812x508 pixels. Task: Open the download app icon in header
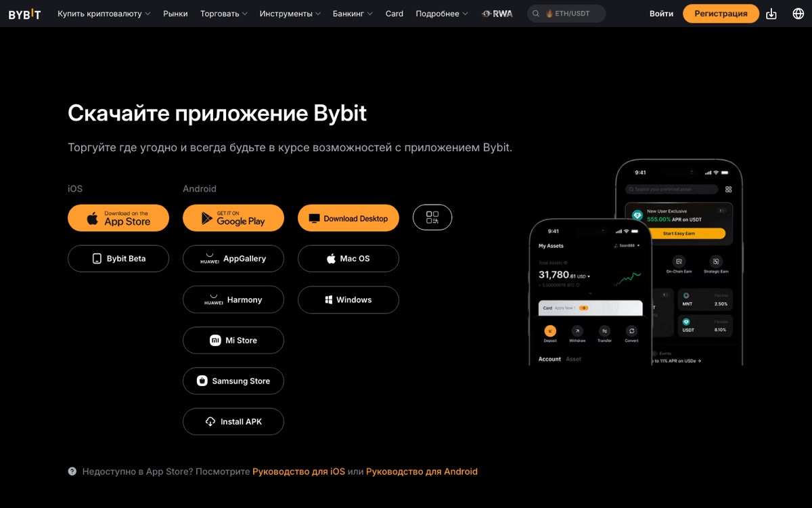tap(771, 14)
